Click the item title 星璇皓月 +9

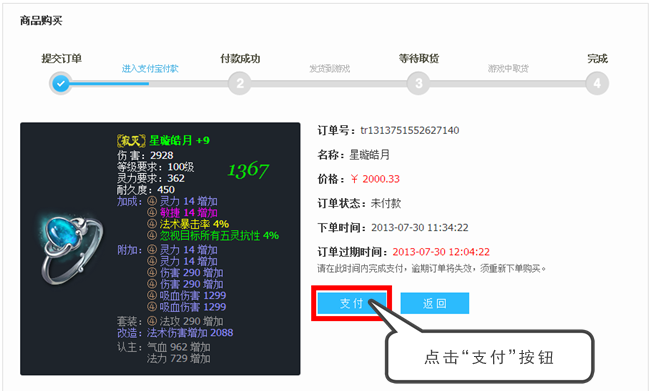[179, 141]
